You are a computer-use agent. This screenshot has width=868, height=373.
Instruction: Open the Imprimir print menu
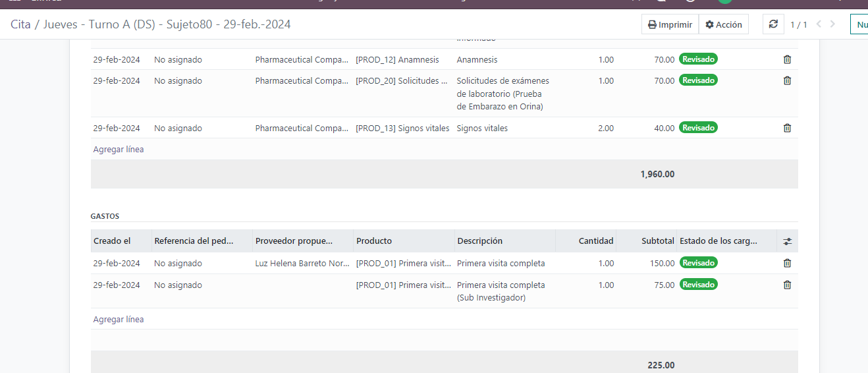(x=670, y=24)
